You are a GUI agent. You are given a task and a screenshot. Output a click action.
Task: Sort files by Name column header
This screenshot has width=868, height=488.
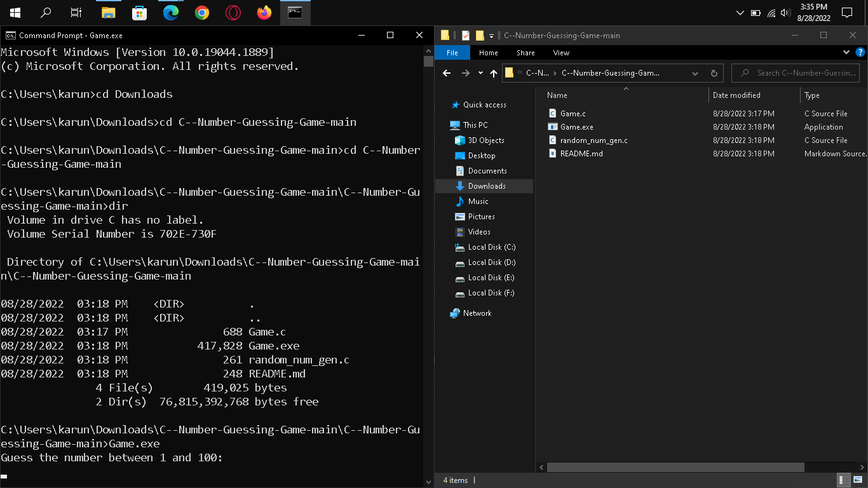tap(626, 95)
